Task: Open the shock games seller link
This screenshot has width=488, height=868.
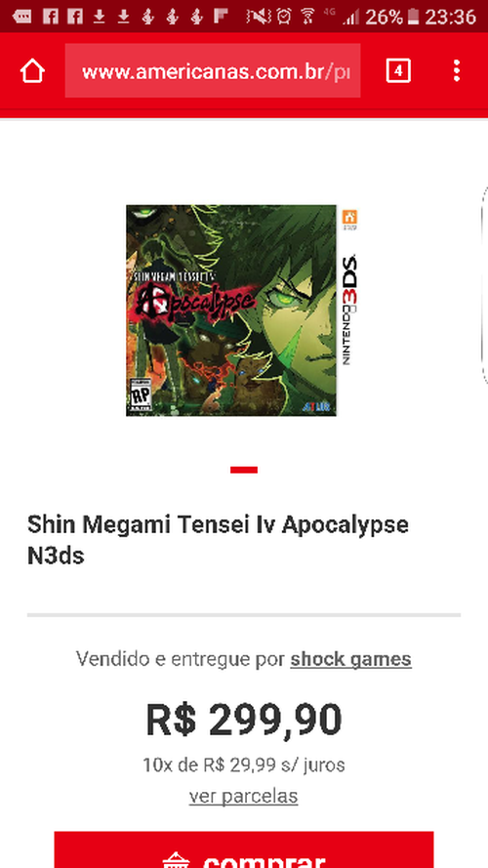Action: [x=350, y=659]
